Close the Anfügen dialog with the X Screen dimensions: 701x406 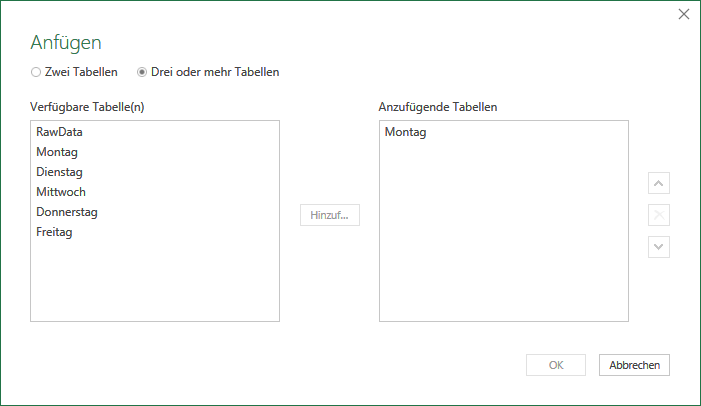click(x=684, y=14)
